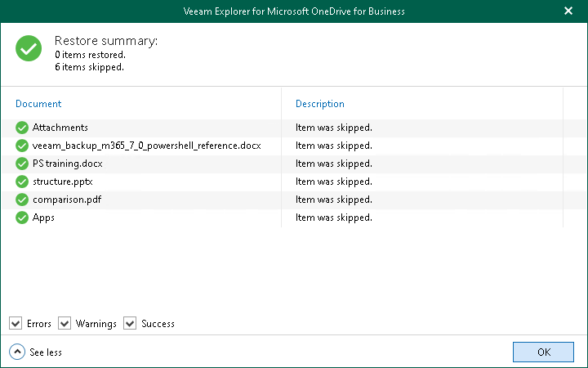Viewport: 588px width, 368px height.
Task: Click the check icon beside PS training.docx
Action: pos(22,164)
